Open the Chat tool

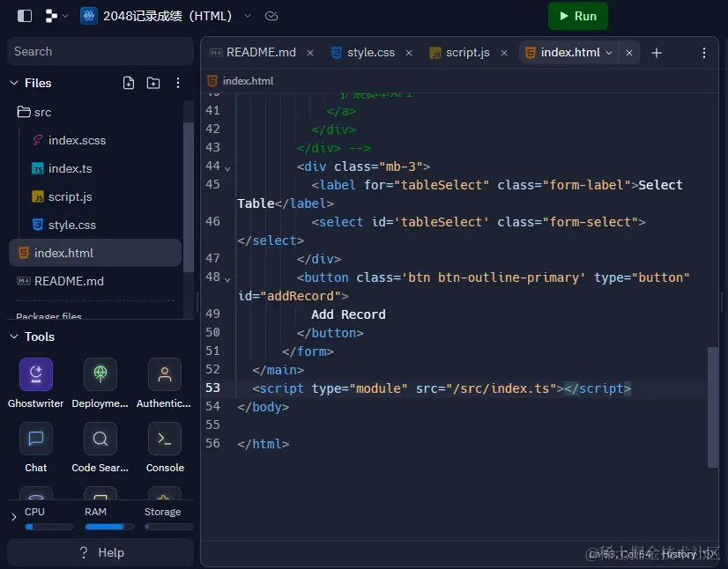[x=36, y=447]
